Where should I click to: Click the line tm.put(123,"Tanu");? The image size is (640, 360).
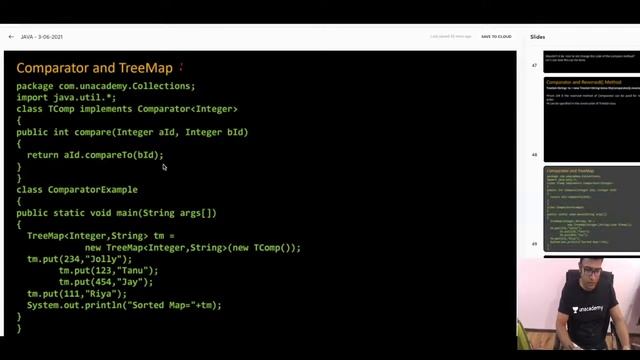tap(108, 271)
